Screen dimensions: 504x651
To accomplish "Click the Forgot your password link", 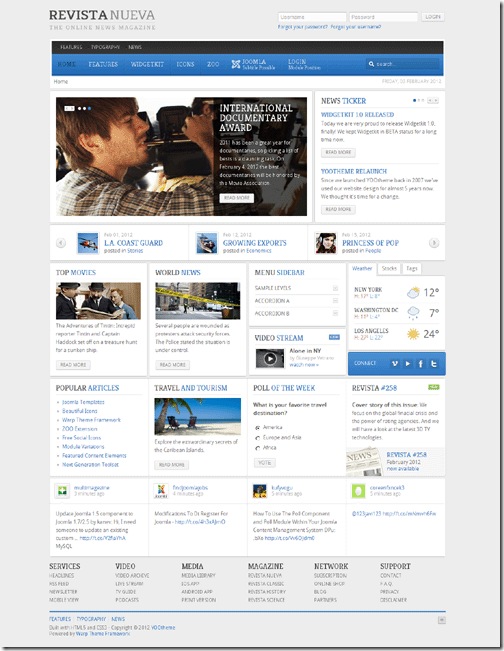I will click(x=303, y=27).
